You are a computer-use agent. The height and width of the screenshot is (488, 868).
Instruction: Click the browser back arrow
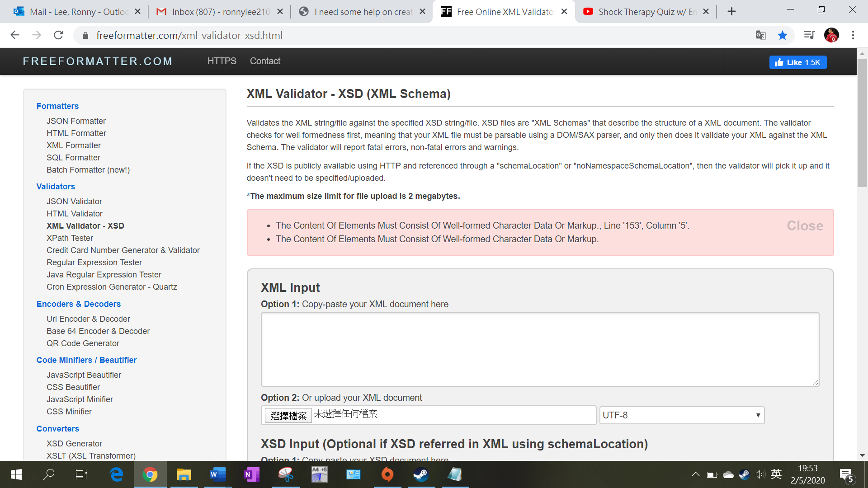pyautogui.click(x=15, y=35)
